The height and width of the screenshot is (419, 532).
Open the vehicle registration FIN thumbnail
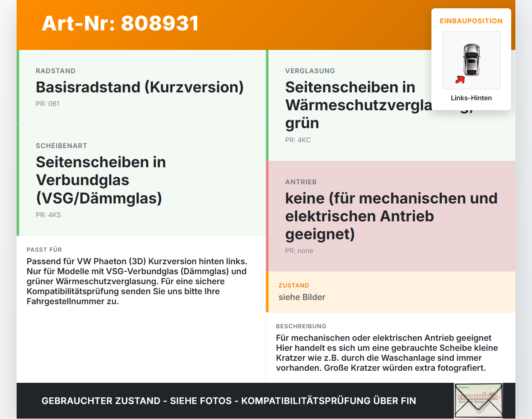coord(478,400)
